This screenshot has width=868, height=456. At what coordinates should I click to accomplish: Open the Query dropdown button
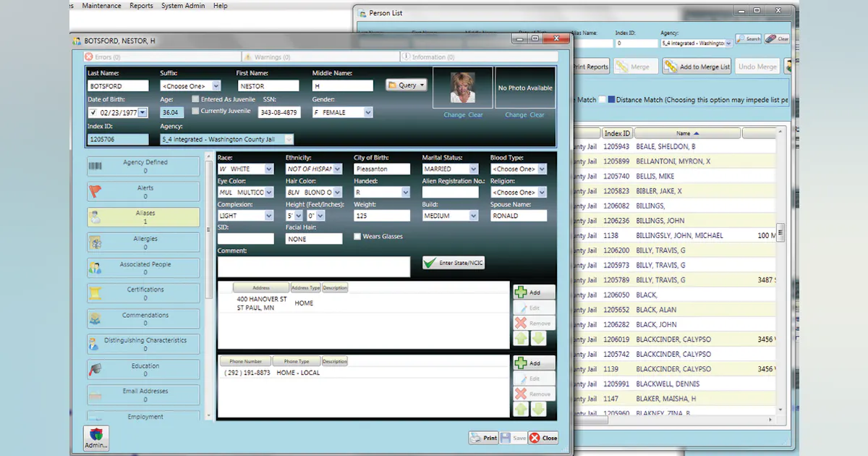[x=407, y=85]
